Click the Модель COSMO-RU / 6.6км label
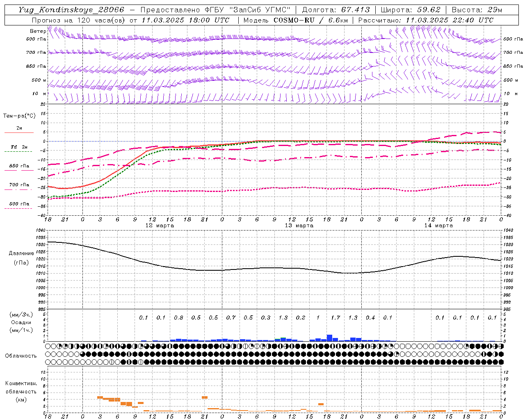 point(295,20)
